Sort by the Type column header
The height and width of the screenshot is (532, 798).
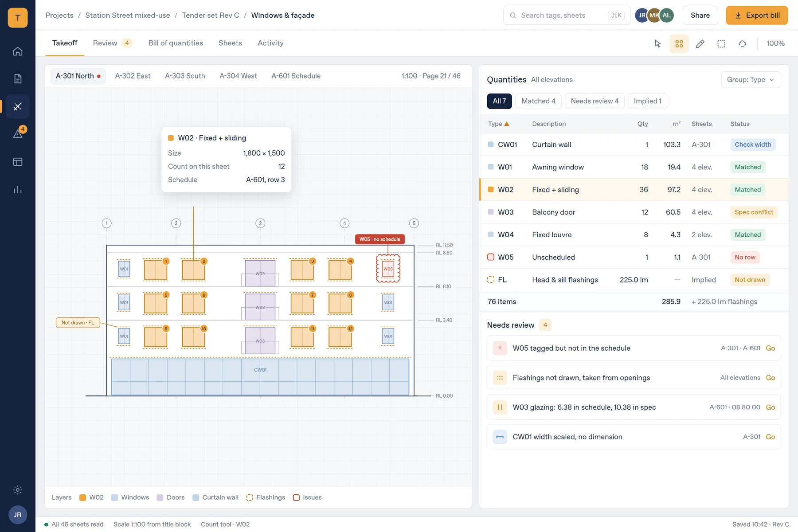498,124
